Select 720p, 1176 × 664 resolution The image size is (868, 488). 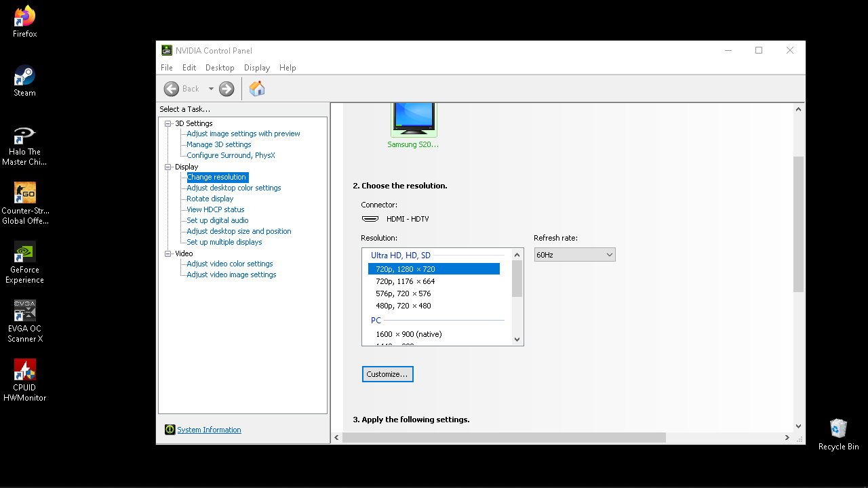[434, 281]
